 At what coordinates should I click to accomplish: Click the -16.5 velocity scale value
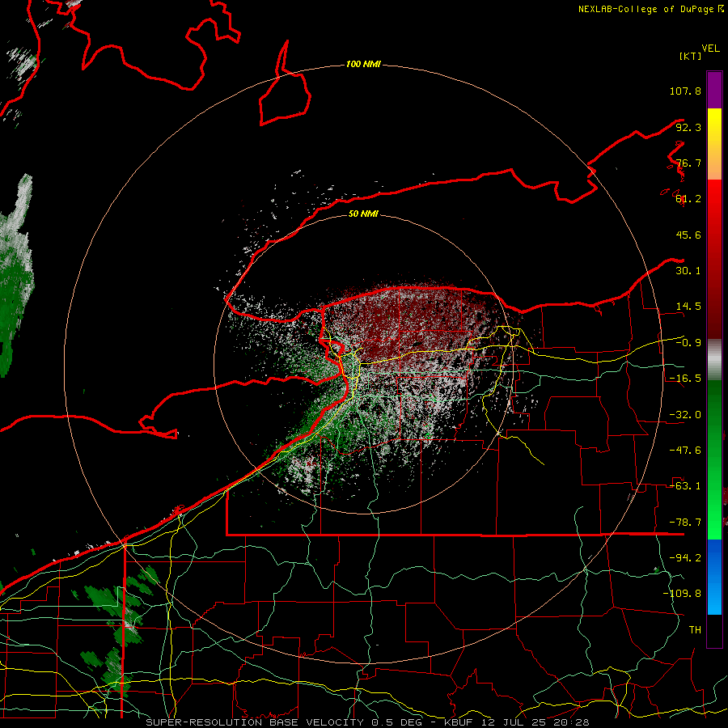[x=685, y=379]
